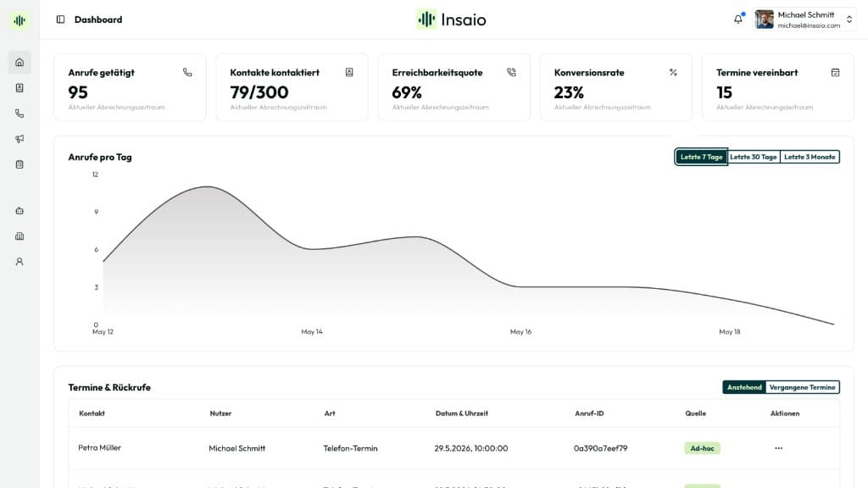Click the Aktionen column header

click(785, 413)
